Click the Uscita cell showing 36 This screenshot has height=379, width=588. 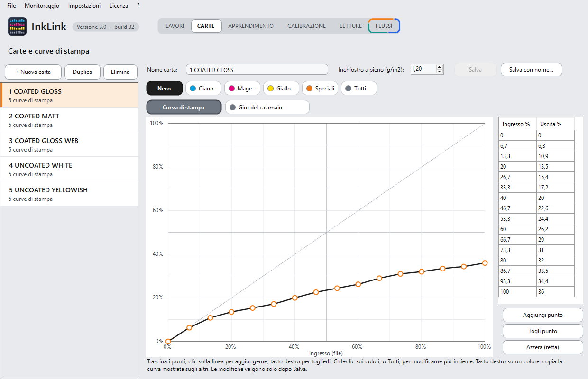coord(555,292)
